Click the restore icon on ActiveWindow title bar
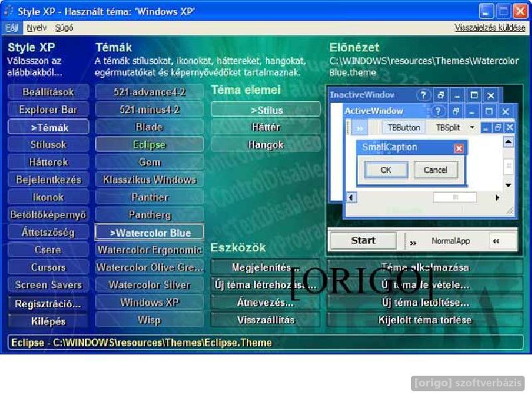The height and width of the screenshot is (399, 532). coord(456,111)
